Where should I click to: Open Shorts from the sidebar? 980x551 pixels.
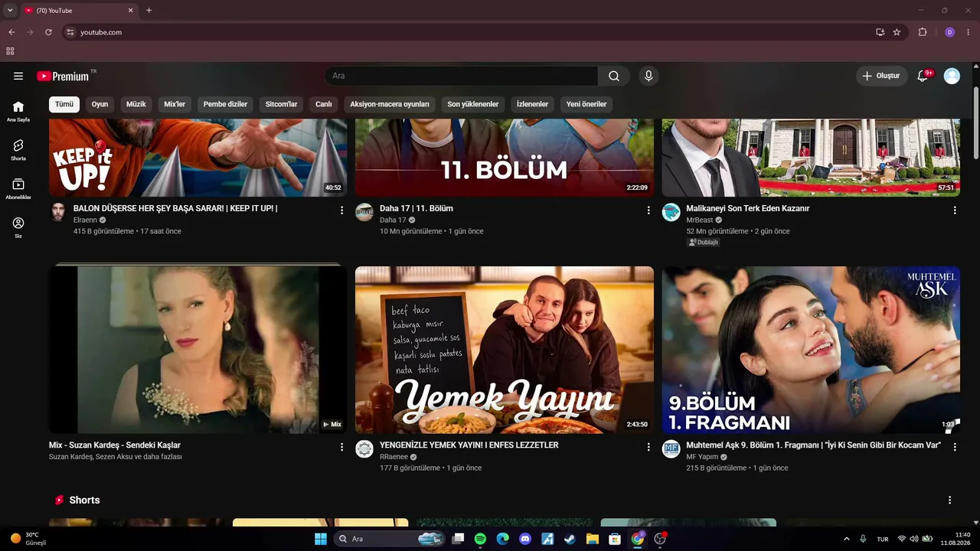[x=18, y=149]
